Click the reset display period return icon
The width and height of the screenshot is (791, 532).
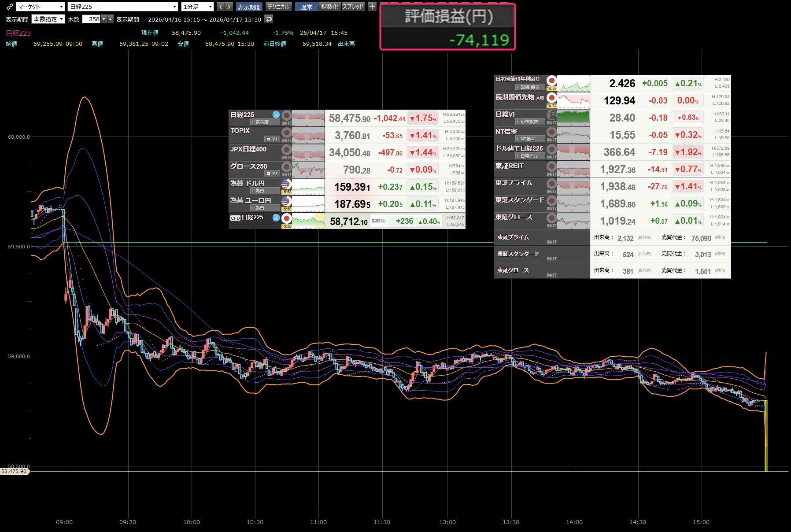(269, 19)
